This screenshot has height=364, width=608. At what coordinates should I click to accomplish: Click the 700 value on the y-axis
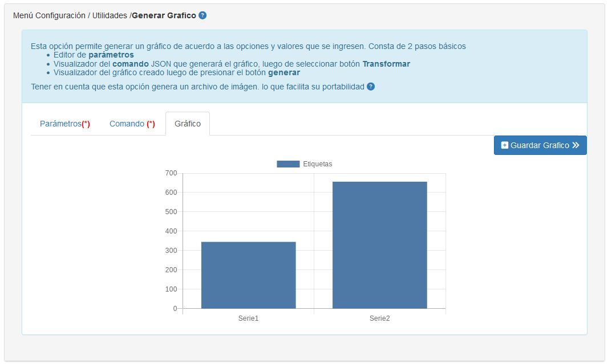point(171,173)
